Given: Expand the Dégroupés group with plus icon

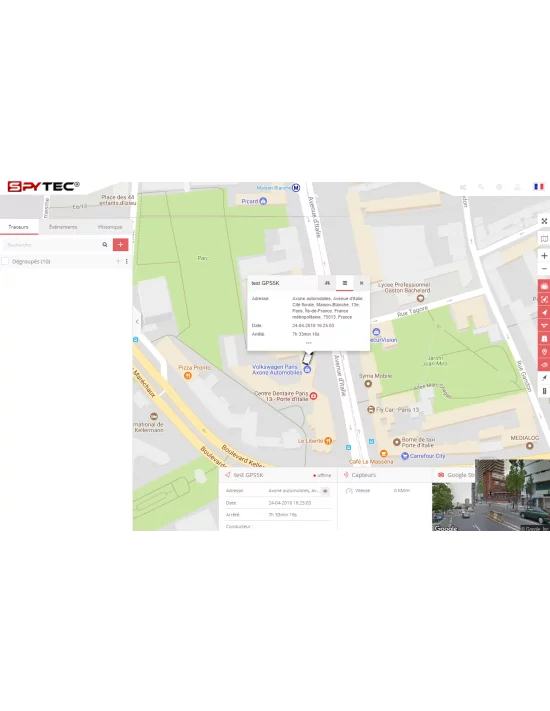Looking at the screenshot, I should [x=118, y=261].
